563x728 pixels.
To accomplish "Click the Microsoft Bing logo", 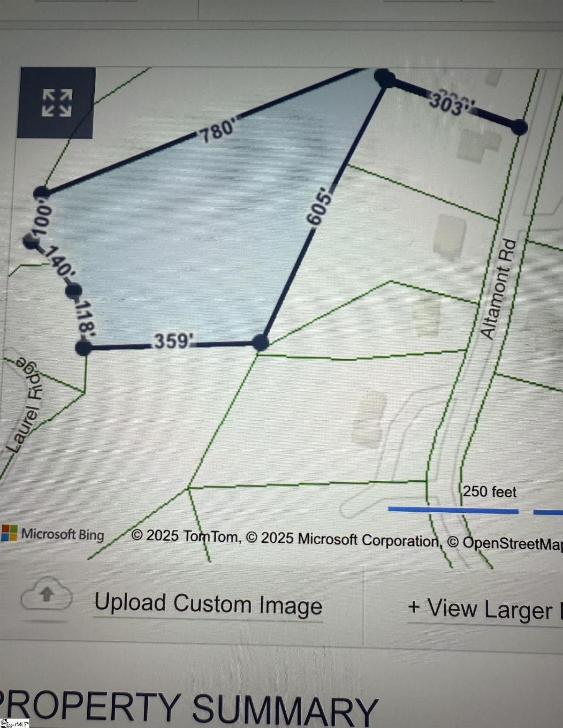I will [53, 534].
